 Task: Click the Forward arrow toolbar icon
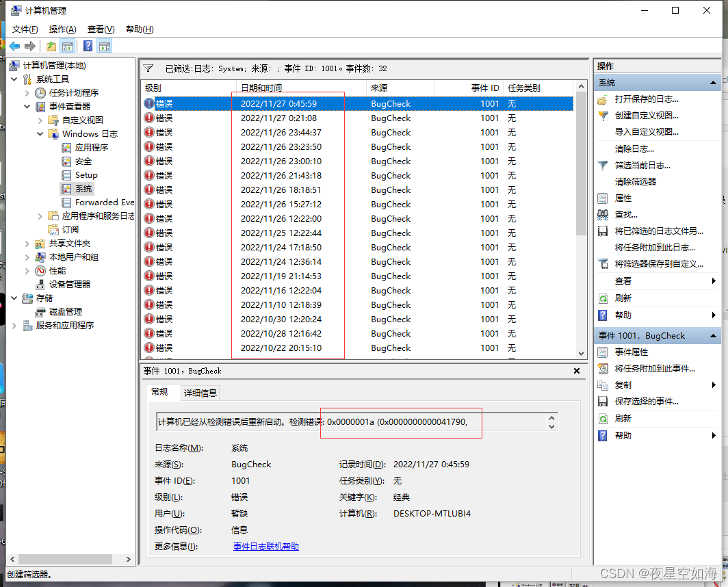30,46
